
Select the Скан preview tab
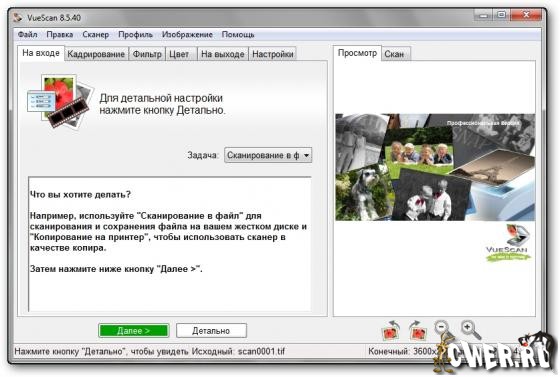[x=394, y=54]
